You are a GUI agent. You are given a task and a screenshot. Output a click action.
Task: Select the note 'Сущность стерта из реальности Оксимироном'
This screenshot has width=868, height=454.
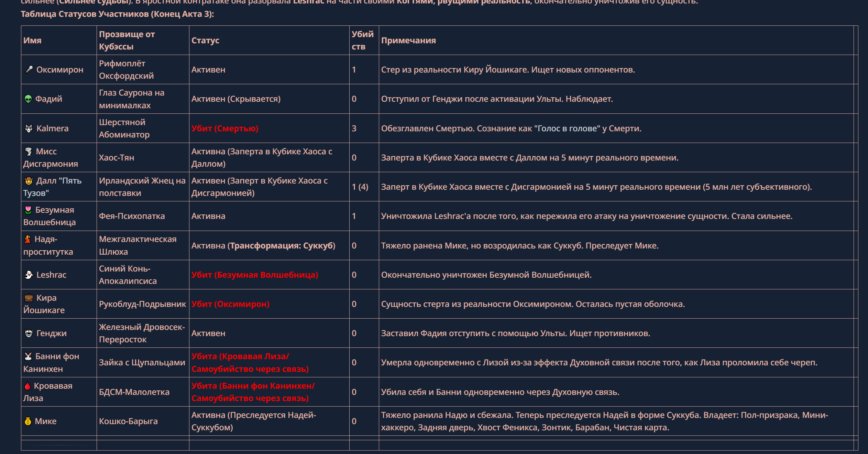point(477,304)
